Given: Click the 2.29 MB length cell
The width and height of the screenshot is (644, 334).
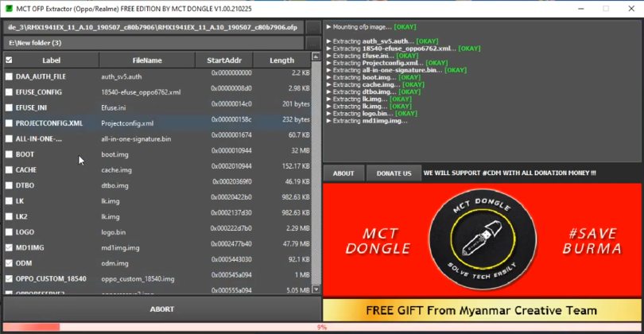Looking at the screenshot, I should click(x=298, y=228).
